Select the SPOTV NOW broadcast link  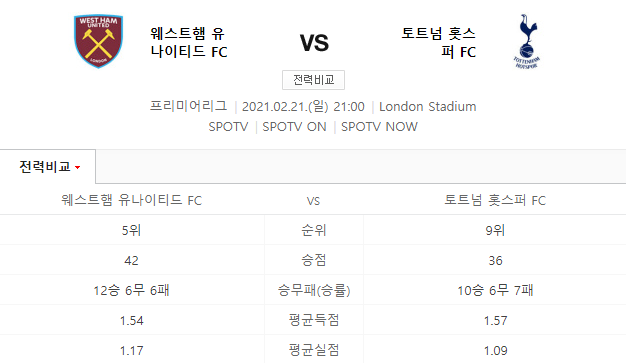click(x=379, y=127)
